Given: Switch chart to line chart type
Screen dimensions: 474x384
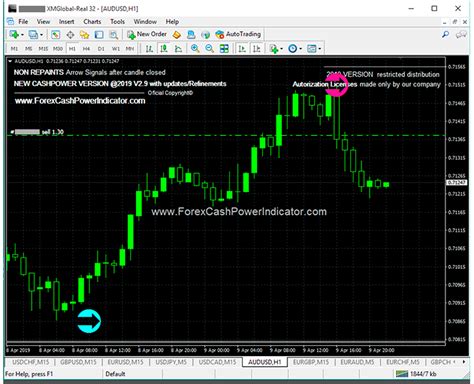Looking at the screenshot, I should tap(178, 49).
